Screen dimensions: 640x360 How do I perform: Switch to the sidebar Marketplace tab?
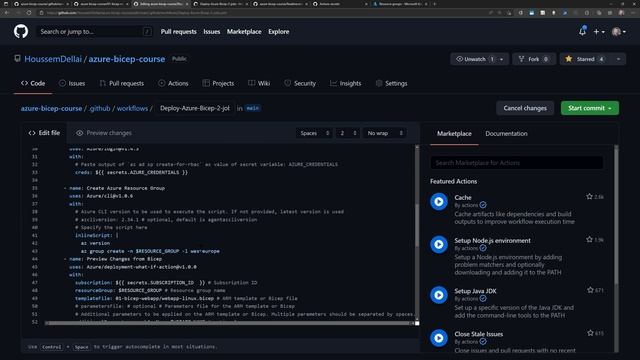point(454,133)
